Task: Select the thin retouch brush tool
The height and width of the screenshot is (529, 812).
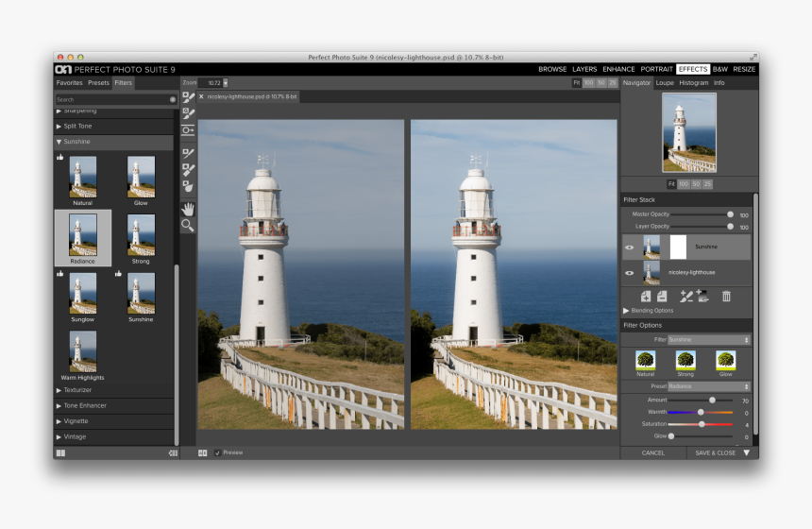Action: 188,153
